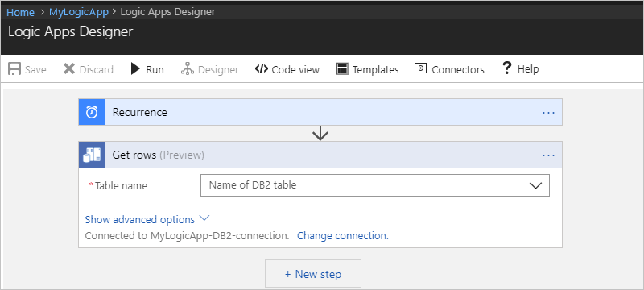Go to Home in the breadcrumb
The image size is (644, 290).
[21, 12]
